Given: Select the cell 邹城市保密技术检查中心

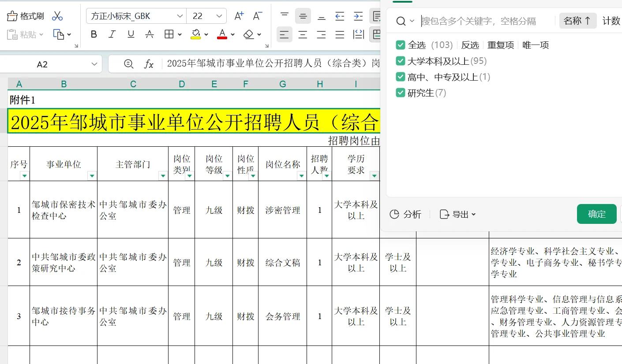Looking at the screenshot, I should click(x=64, y=210).
